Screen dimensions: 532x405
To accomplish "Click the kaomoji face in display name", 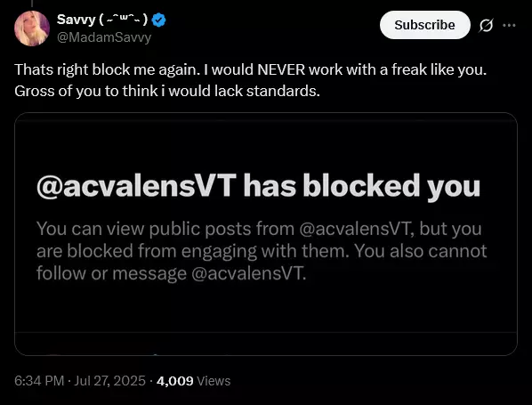I will [x=124, y=20].
